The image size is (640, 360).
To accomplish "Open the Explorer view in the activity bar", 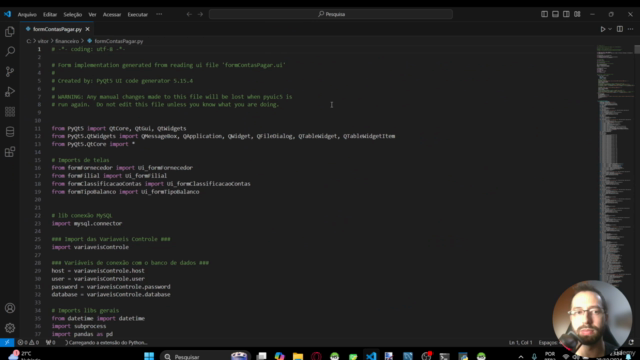I will [x=10, y=32].
